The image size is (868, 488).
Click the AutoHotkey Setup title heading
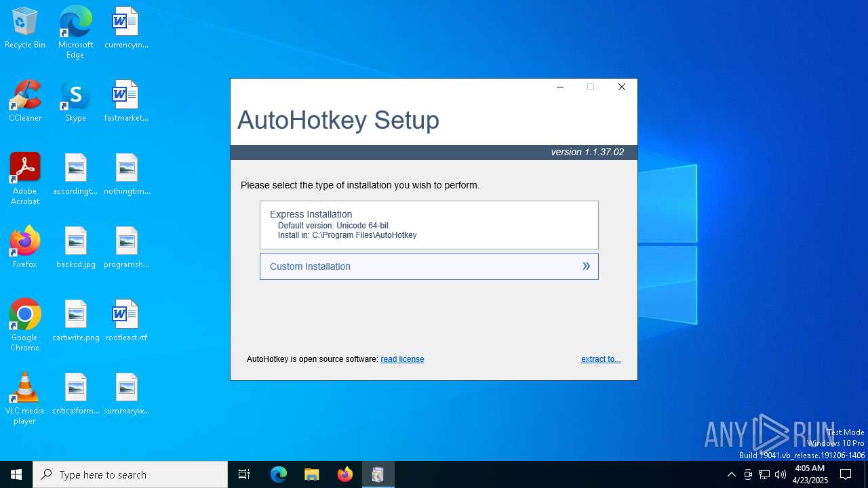point(338,120)
